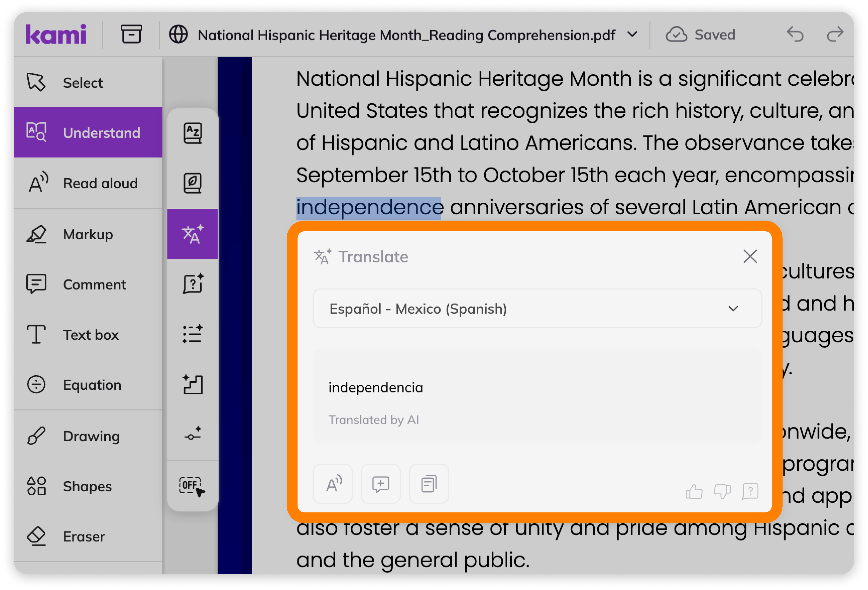
Task: Click the globe icon beside file name
Action: (x=178, y=34)
